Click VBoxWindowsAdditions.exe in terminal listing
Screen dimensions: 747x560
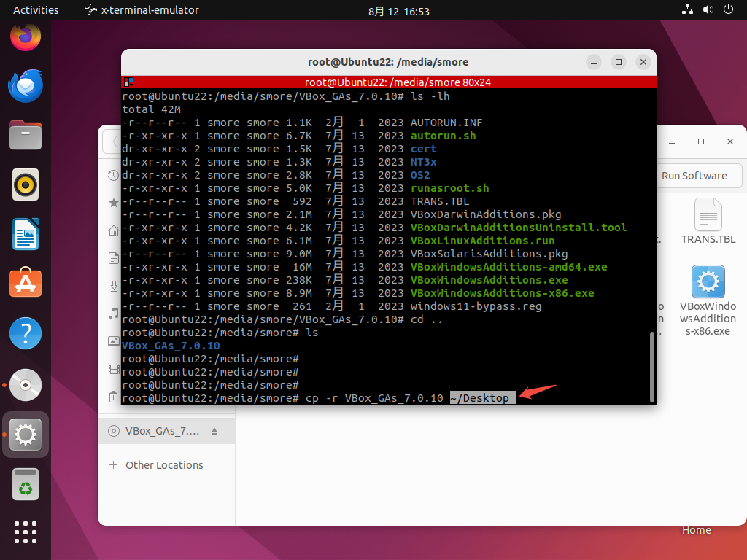tap(489, 280)
